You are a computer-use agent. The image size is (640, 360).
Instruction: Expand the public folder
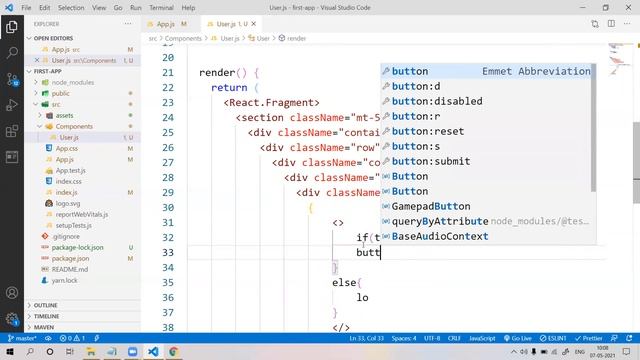(60, 93)
